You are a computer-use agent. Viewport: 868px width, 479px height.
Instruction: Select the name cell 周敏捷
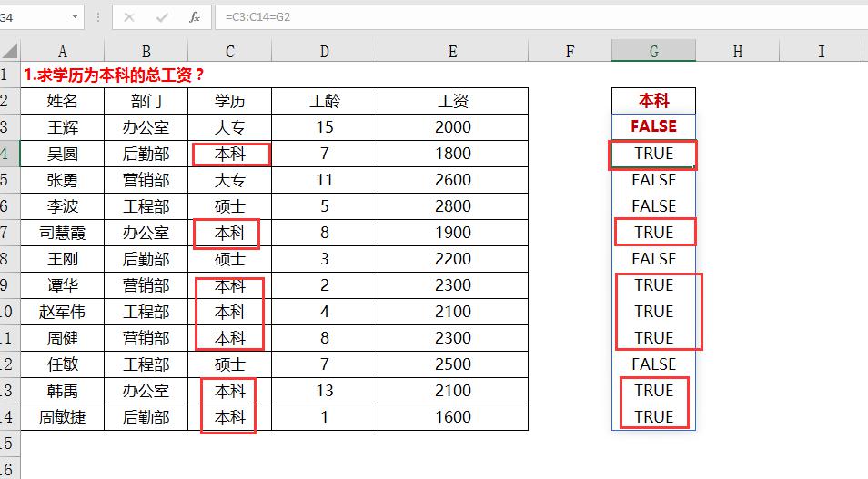(63, 417)
